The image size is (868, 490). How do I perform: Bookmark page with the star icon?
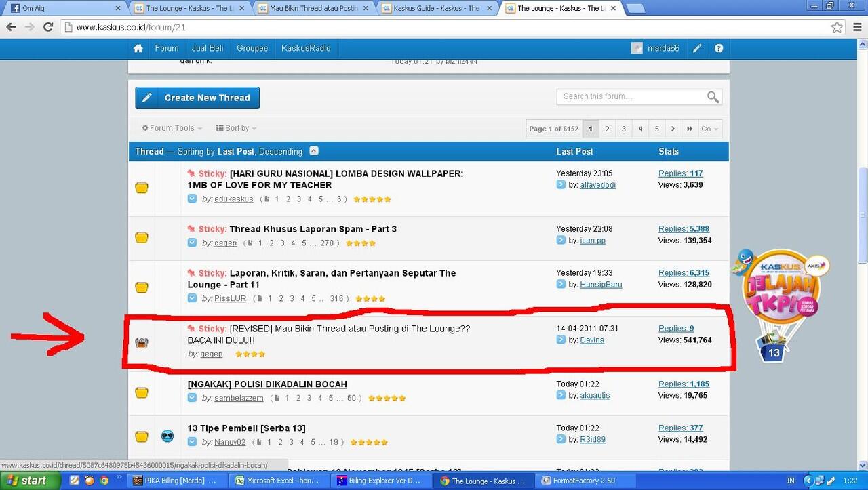click(x=837, y=28)
